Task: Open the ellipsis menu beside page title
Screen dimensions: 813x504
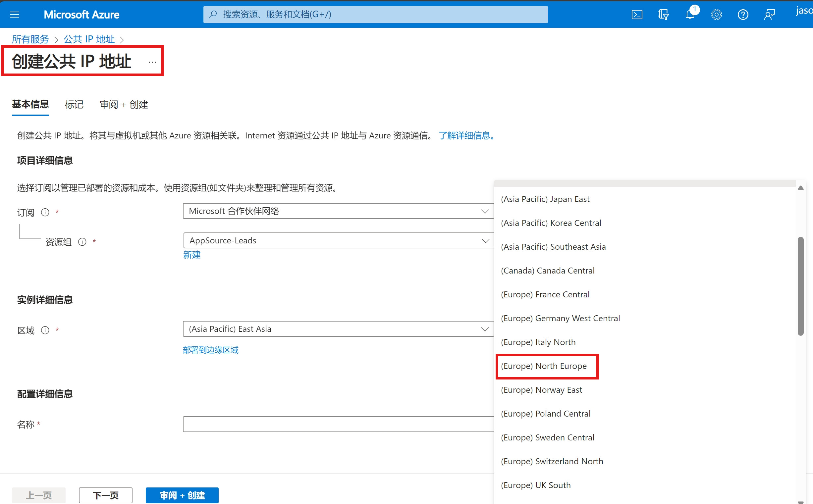Action: 152,62
